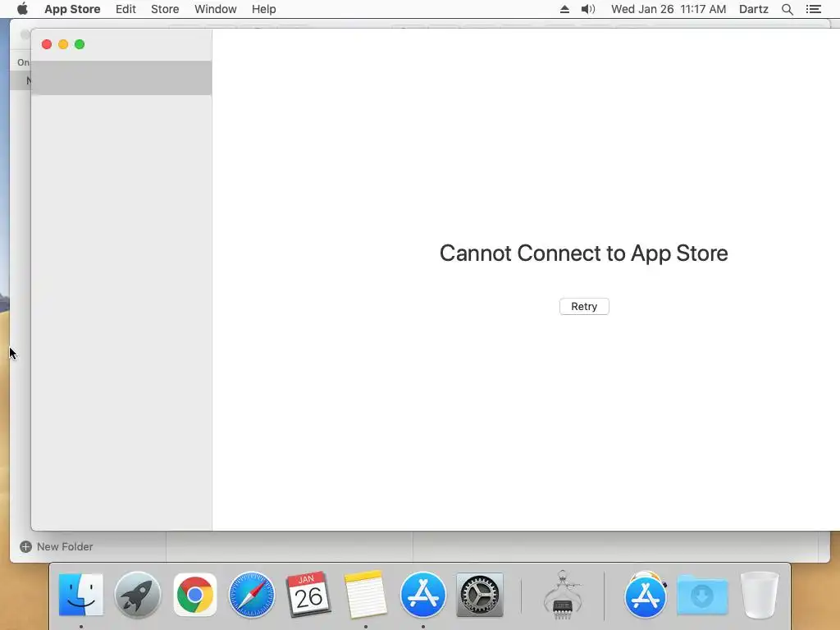Open the Store menu
The height and width of the screenshot is (630, 840).
click(x=165, y=9)
